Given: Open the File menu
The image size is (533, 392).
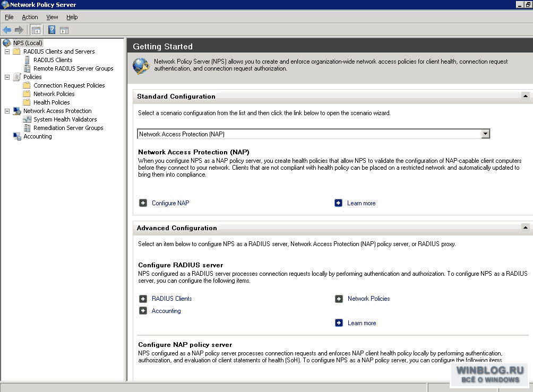Looking at the screenshot, I should pyautogui.click(x=9, y=17).
